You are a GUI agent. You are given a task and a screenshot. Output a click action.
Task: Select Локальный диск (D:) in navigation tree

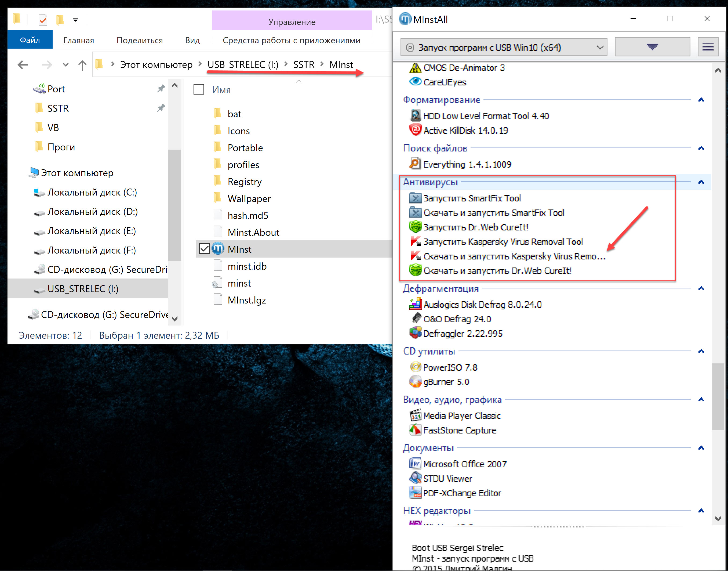point(92,212)
